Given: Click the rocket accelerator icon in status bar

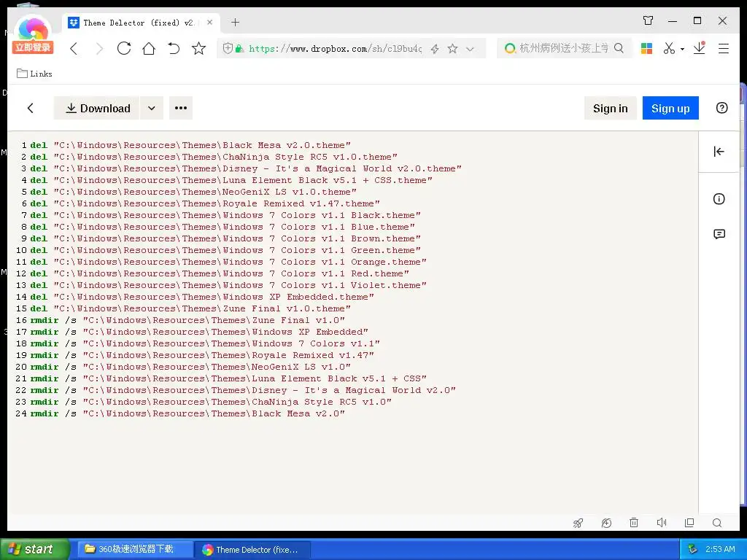Looking at the screenshot, I should click(x=578, y=523).
